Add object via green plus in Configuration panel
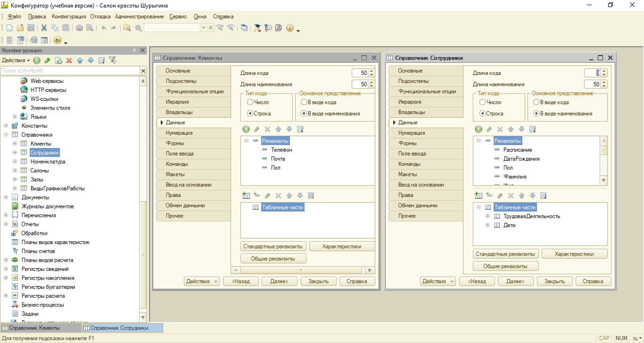The height and width of the screenshot is (343, 644). pos(37,60)
